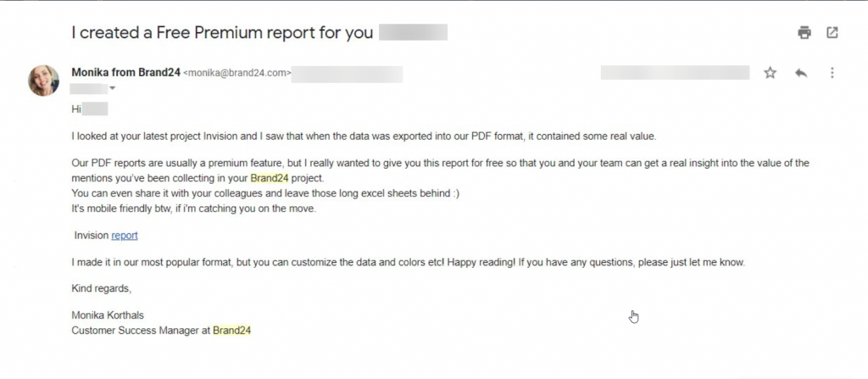Click the Kind regards closing line
Image resolution: width=868 pixels, height=379 pixels.
(102, 288)
